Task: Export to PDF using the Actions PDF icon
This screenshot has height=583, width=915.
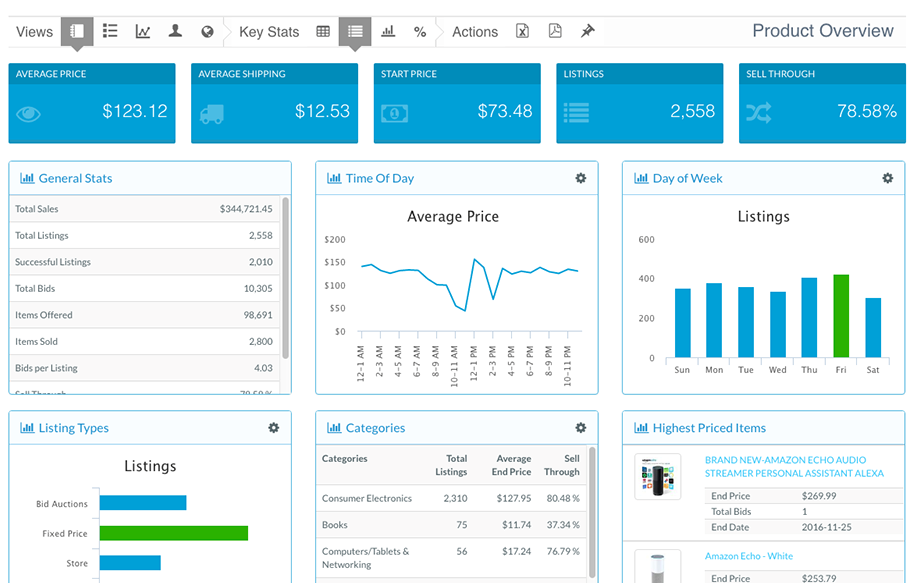Action: tap(554, 31)
